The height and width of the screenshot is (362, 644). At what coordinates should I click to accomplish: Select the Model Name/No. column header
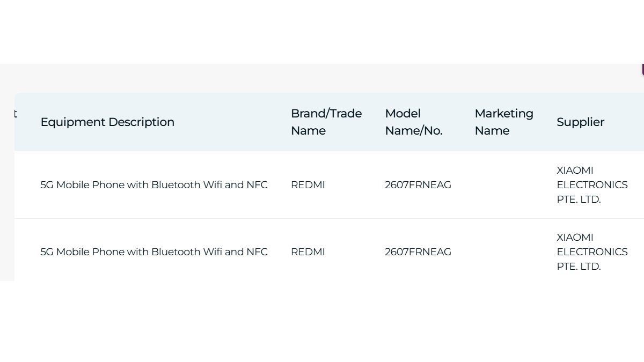pyautogui.click(x=414, y=122)
